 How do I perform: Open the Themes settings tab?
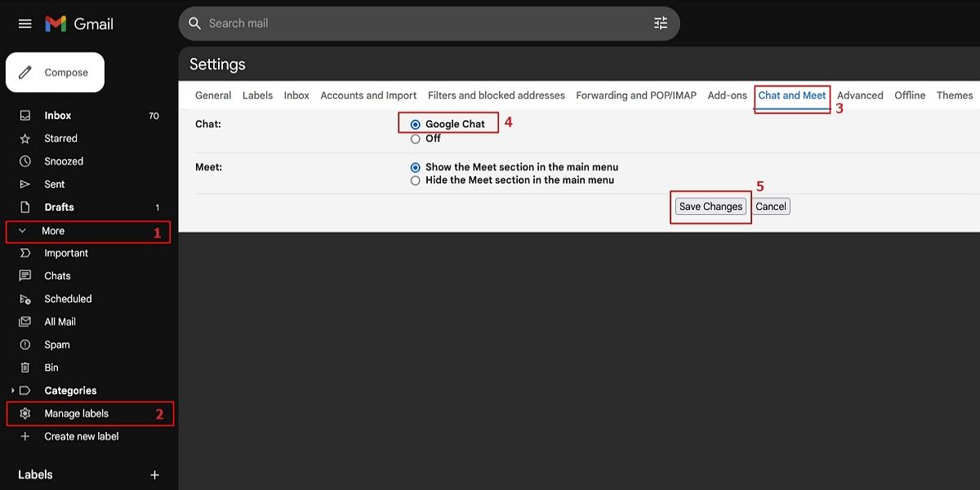pos(954,95)
